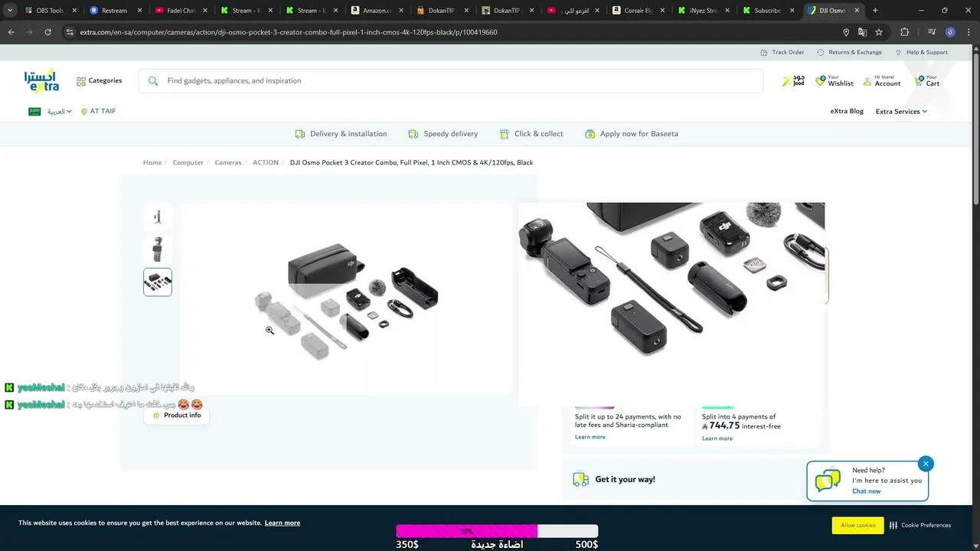Click Track Order in top bar
The height and width of the screenshot is (551, 980).
782,52
